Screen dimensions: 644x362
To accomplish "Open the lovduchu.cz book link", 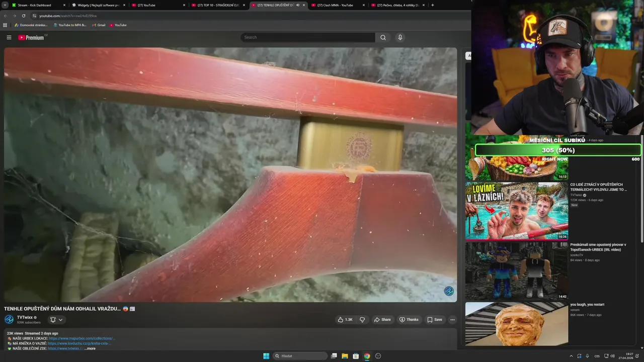I will (79, 343).
